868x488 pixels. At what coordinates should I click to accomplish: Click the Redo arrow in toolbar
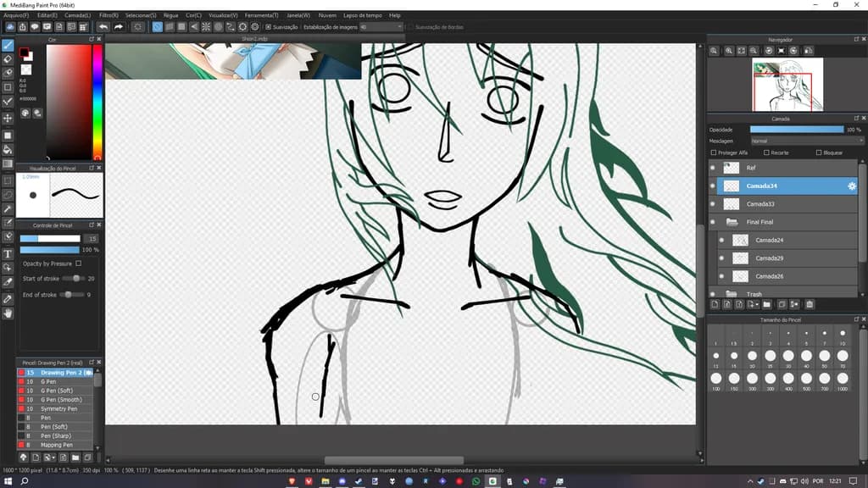click(119, 26)
